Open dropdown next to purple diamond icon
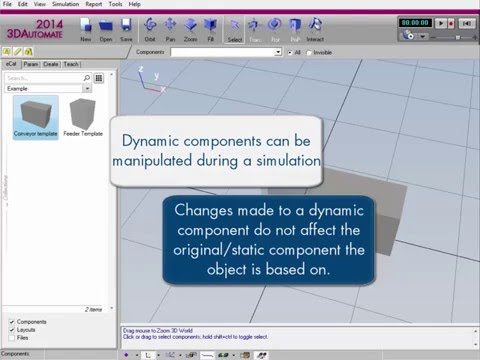Image resolution: width=480 pixels, height=360 pixels. point(137,355)
